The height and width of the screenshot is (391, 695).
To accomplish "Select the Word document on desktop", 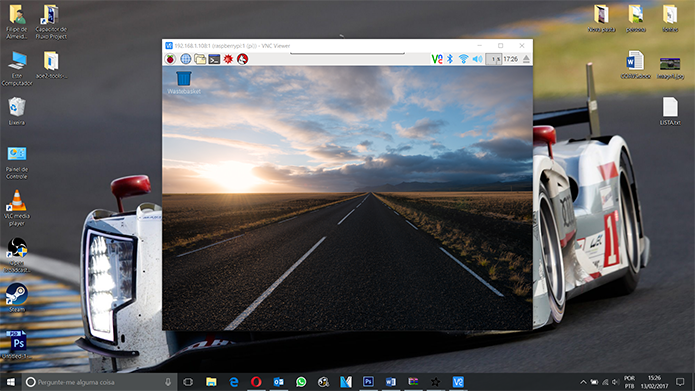I will 635,65.
